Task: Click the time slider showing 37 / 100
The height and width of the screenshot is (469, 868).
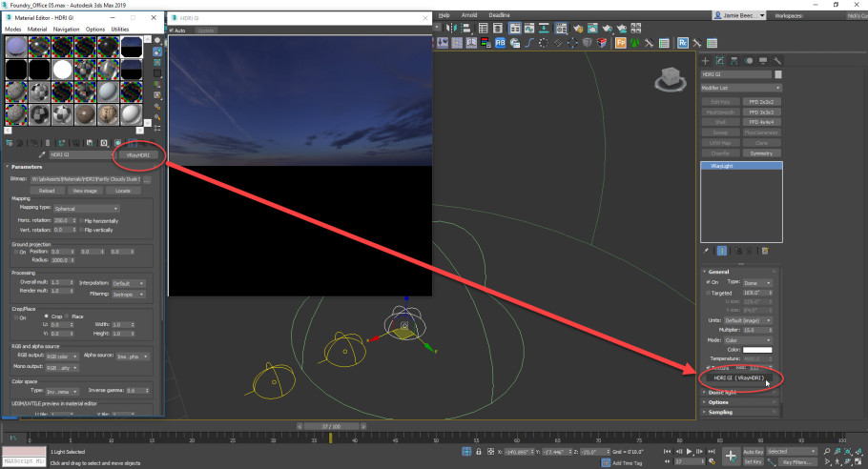Action: click(x=332, y=426)
